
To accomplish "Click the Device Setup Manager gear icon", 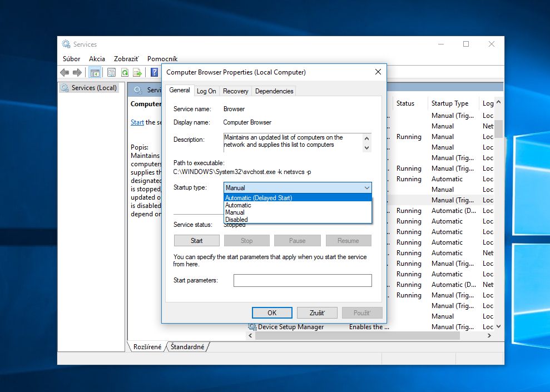I will (252, 327).
